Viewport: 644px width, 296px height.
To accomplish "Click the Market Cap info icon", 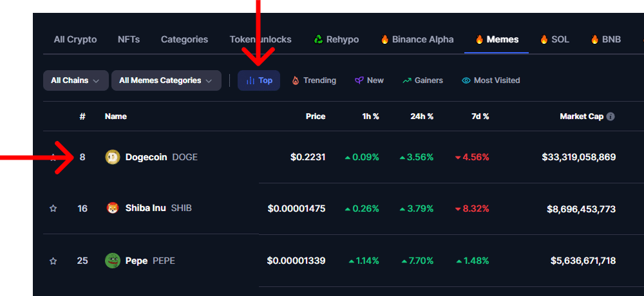I will [x=611, y=116].
